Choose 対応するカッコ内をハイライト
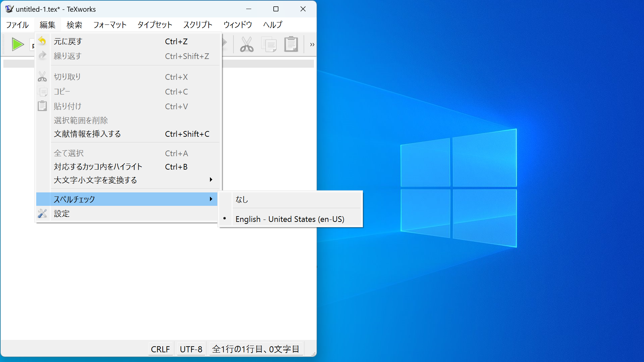This screenshot has height=362, width=644. point(127,167)
